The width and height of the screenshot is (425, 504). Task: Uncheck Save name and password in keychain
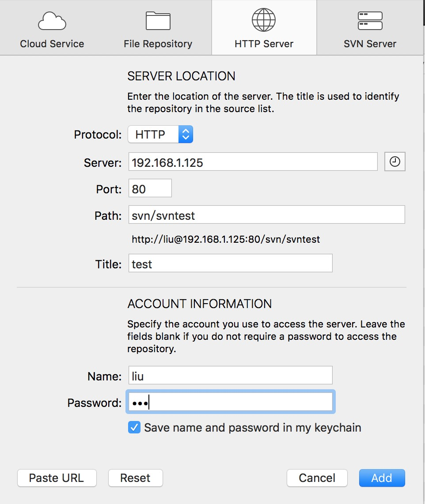(134, 428)
